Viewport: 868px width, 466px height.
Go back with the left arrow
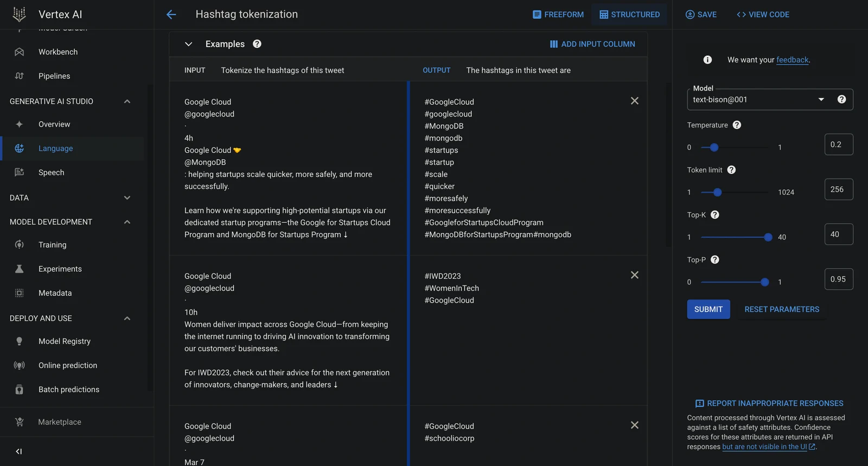click(171, 15)
